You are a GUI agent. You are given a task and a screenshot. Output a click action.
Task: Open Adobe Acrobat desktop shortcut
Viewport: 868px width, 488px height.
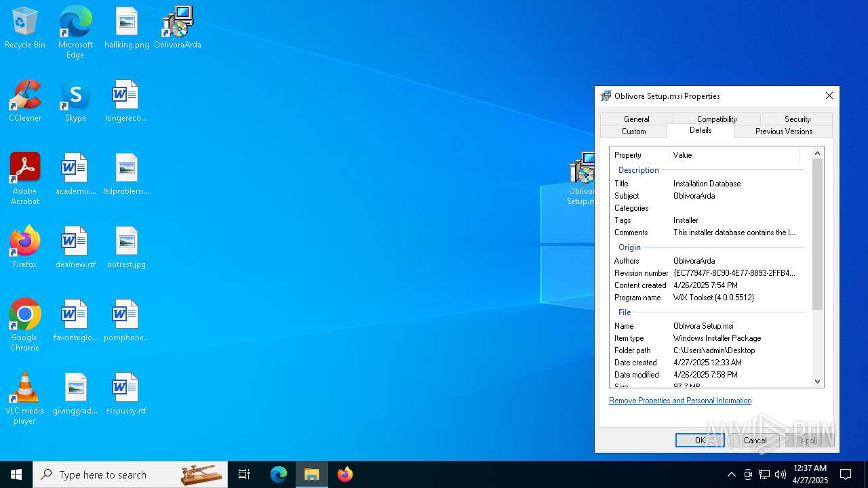25,180
